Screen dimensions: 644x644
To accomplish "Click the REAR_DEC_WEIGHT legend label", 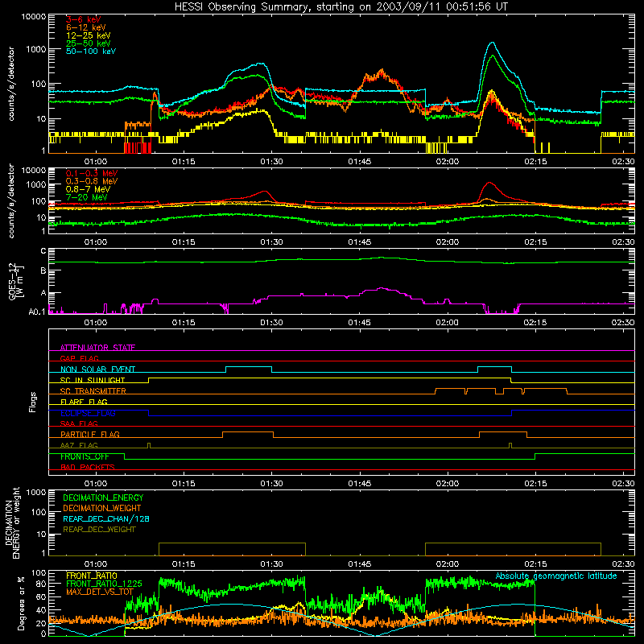I will [x=99, y=530].
